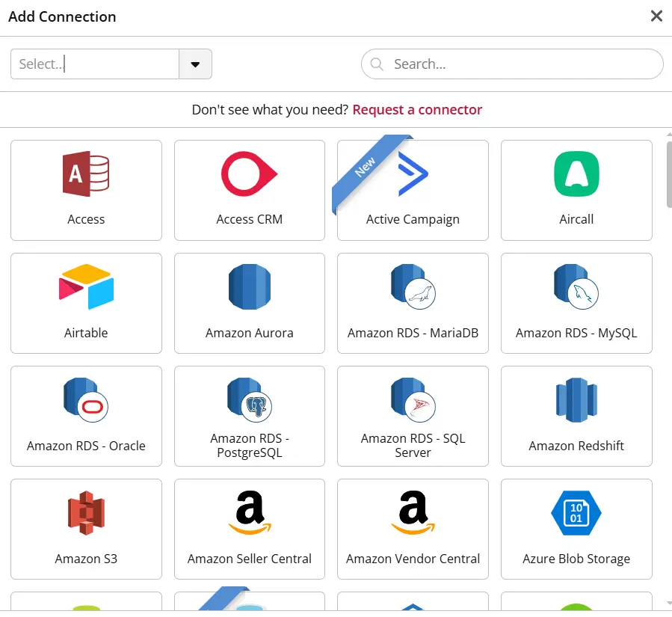This screenshot has height=617, width=672.
Task: Click the 'Amazon Aurora' label
Action: (250, 333)
